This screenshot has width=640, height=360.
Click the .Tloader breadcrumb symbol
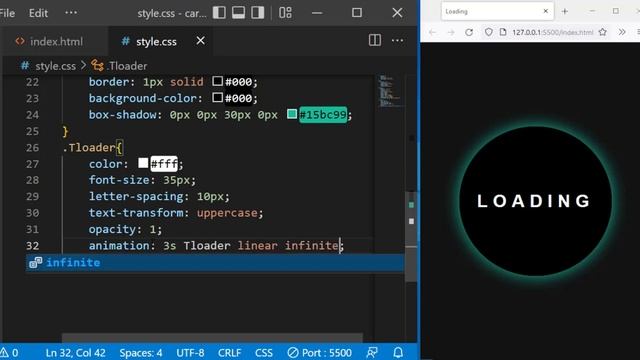click(127, 66)
